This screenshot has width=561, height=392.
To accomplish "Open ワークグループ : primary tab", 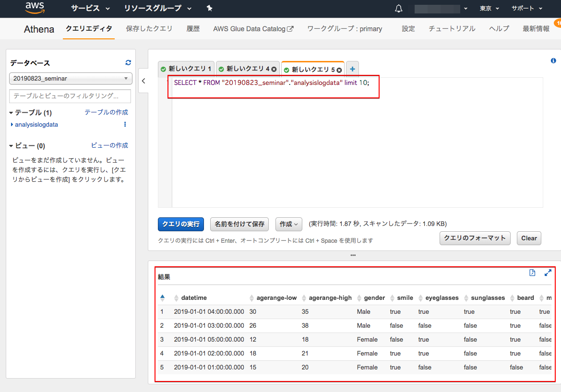I will pyautogui.click(x=345, y=29).
